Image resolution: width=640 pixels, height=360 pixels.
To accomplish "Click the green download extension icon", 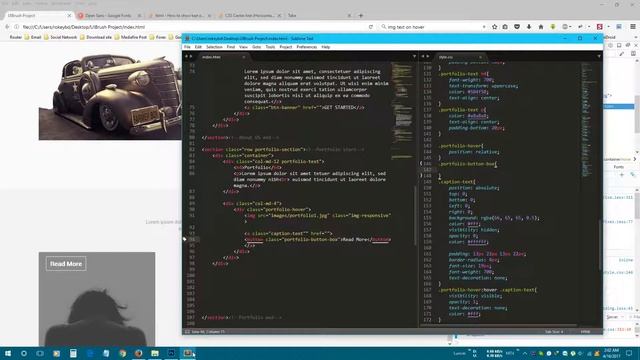I will click(x=553, y=27).
